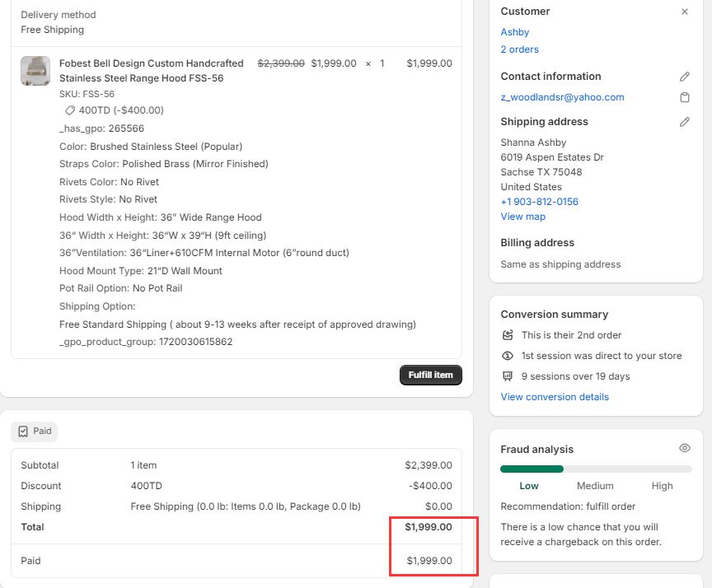Click the first session eye icon
This screenshot has height=588, width=712.
508,356
